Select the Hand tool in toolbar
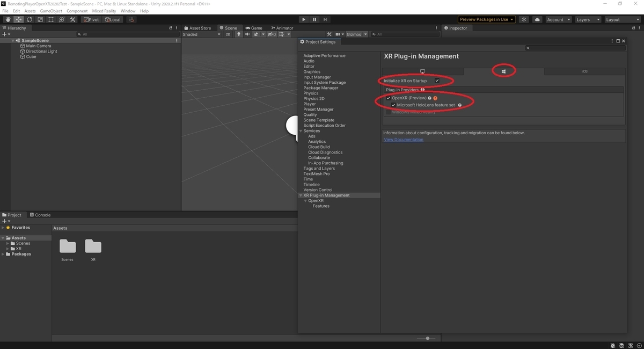644x349 pixels. 8,19
